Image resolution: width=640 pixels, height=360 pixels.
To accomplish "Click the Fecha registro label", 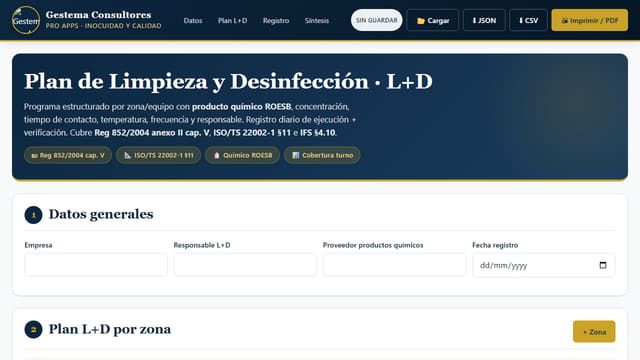I will 495,245.
